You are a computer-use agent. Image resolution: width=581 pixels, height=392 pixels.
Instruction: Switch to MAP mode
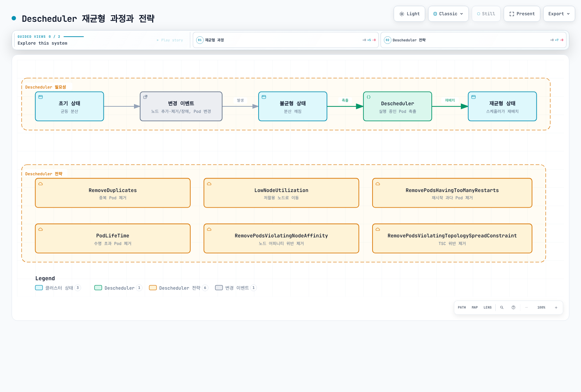pos(475,307)
